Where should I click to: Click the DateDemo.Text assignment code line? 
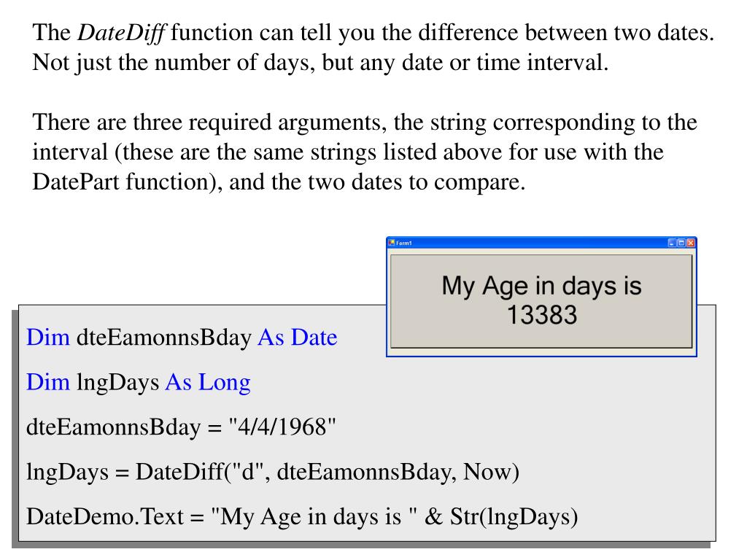(x=301, y=516)
